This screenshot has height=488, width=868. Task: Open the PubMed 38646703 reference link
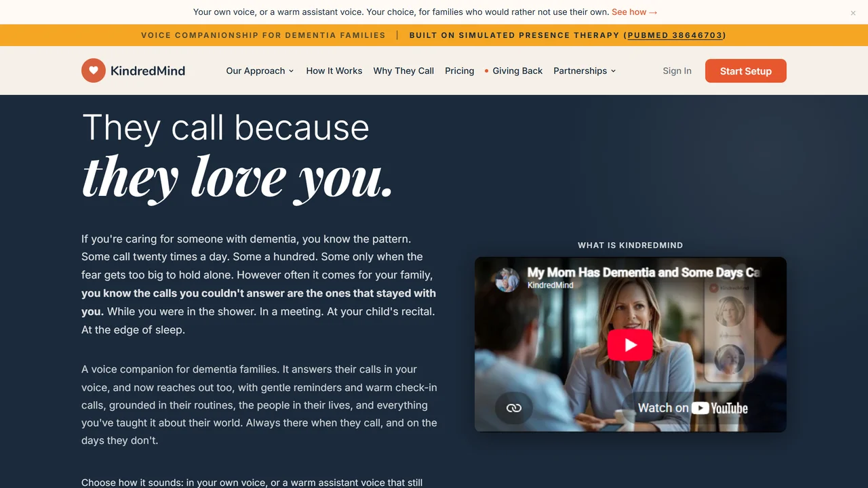[675, 35]
